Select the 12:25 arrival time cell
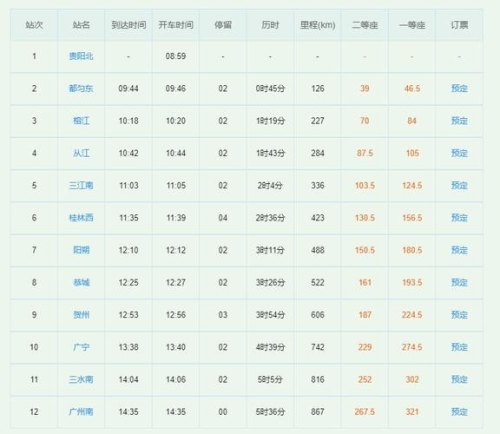 pos(128,282)
